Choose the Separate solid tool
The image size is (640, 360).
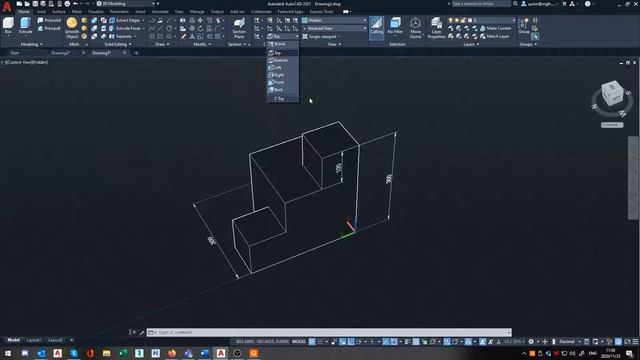pyautogui.click(x=121, y=36)
